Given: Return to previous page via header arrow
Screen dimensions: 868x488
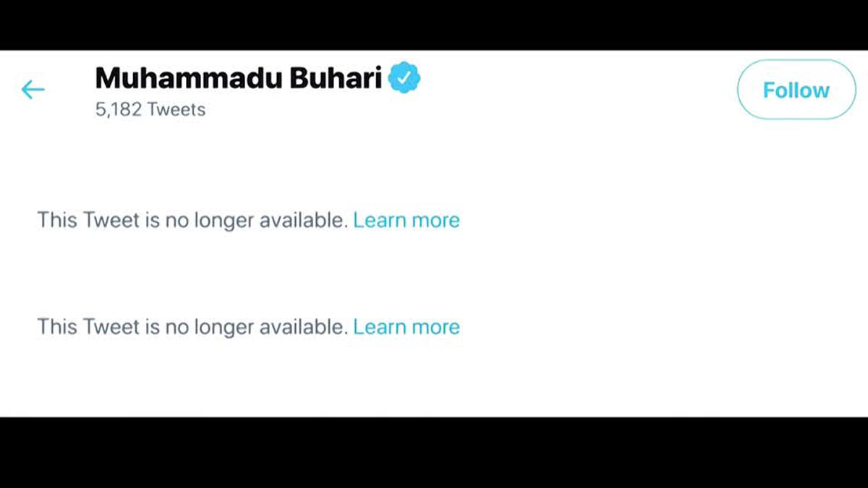Looking at the screenshot, I should pos(33,90).
